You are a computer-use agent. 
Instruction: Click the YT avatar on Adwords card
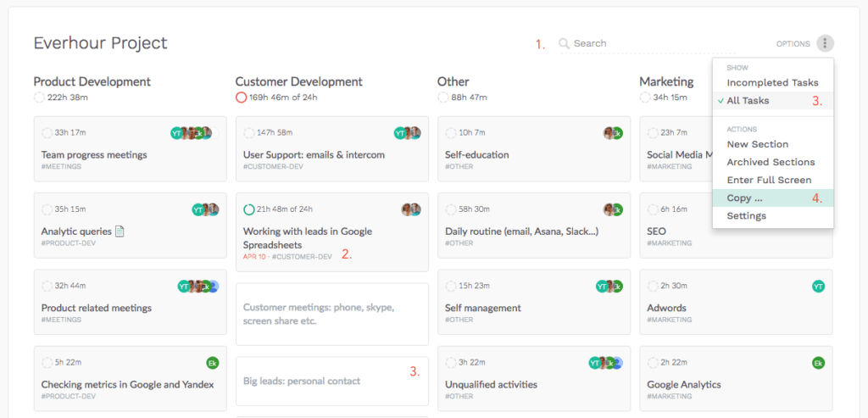818,287
